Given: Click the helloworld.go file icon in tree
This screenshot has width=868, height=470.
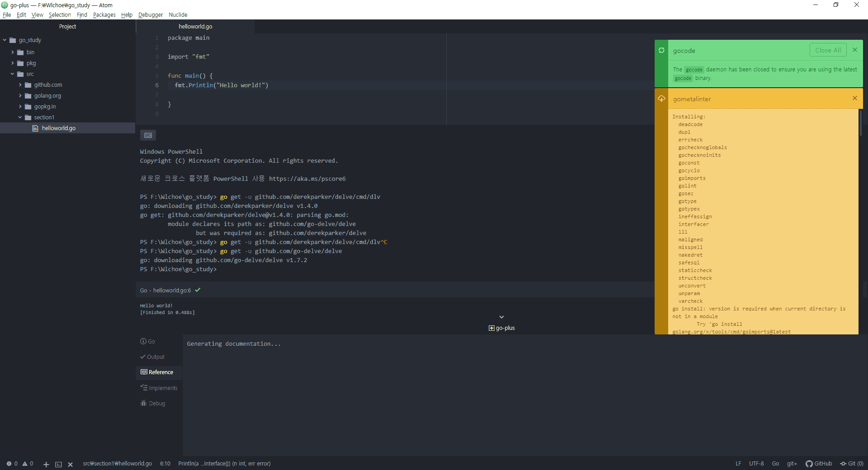Looking at the screenshot, I should [35, 128].
